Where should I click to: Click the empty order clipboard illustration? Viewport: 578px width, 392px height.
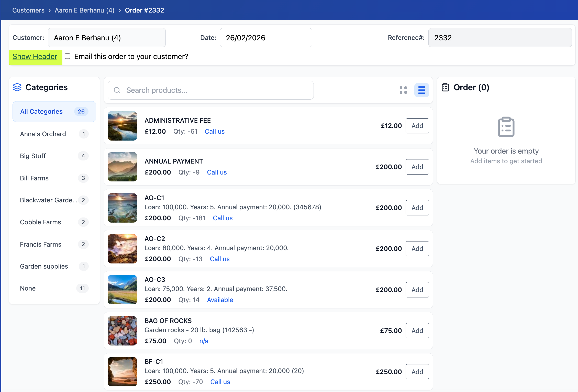click(506, 127)
